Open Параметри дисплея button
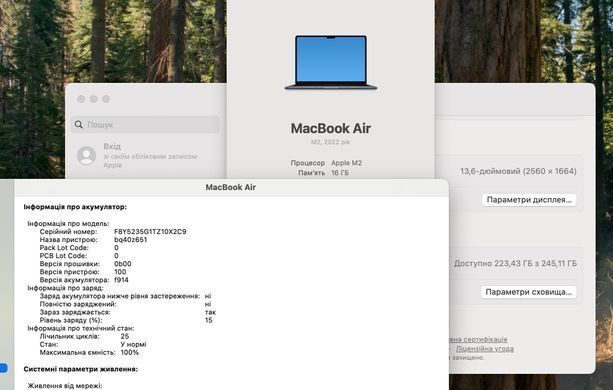 coord(529,200)
